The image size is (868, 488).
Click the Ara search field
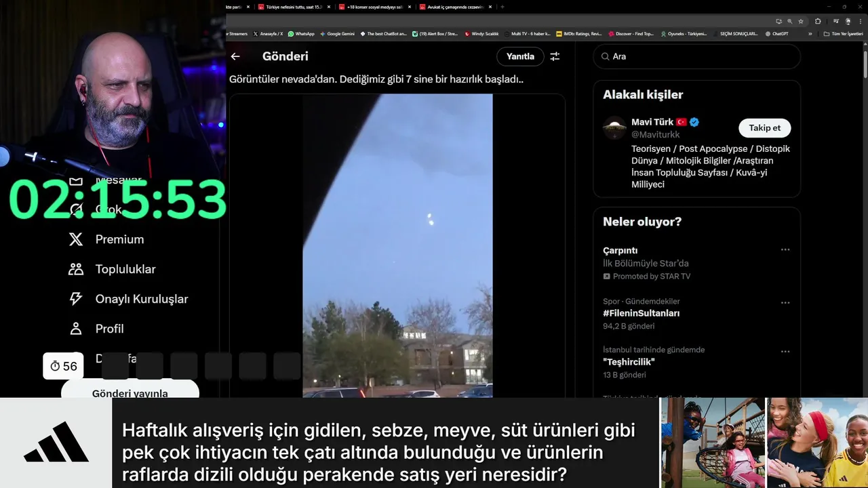(x=696, y=56)
